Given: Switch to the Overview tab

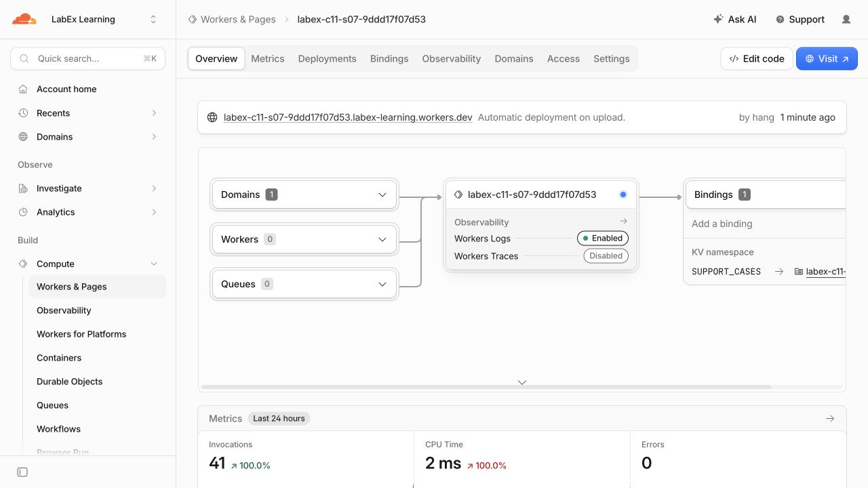Looking at the screenshot, I should 216,59.
